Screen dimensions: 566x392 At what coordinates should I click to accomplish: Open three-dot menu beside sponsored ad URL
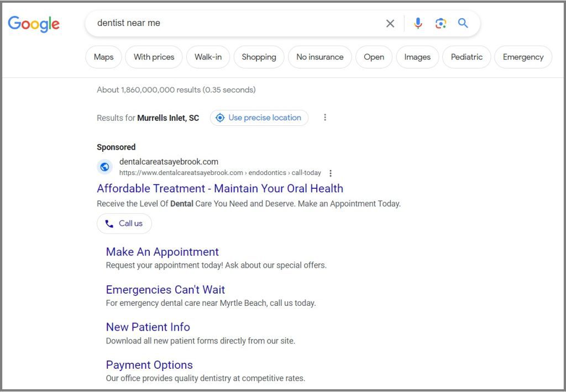pos(331,173)
